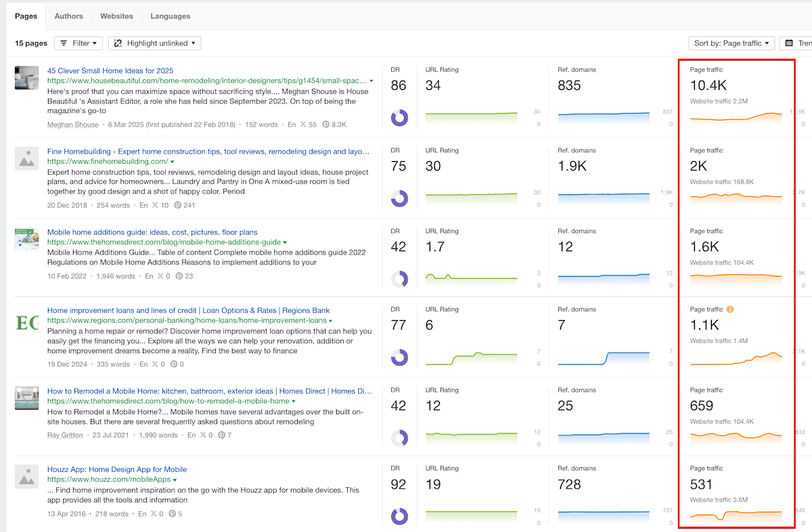Open the Sort by: Page traffic menu
This screenshot has height=532, width=812.
731,43
